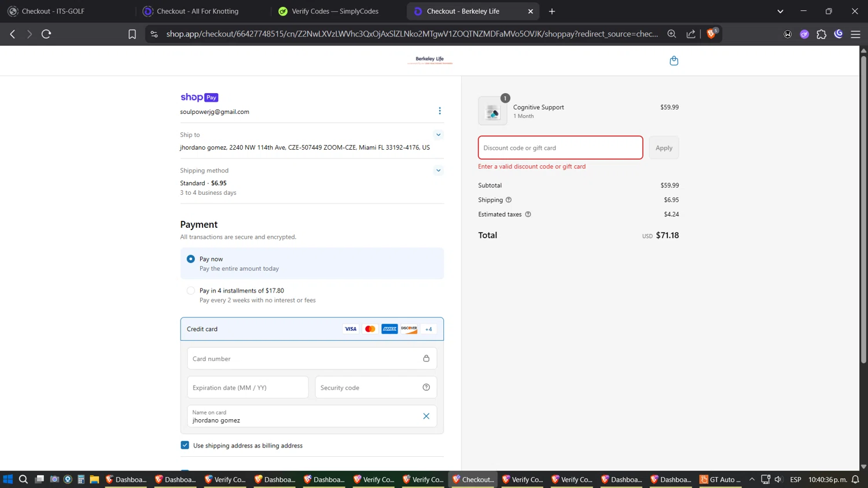
Task: Show more card types with +4 badge
Action: point(428,329)
